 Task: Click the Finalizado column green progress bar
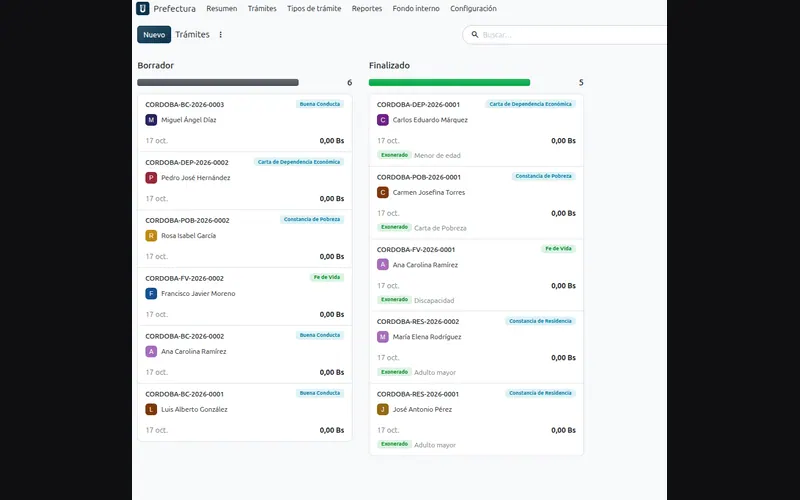pyautogui.click(x=449, y=82)
